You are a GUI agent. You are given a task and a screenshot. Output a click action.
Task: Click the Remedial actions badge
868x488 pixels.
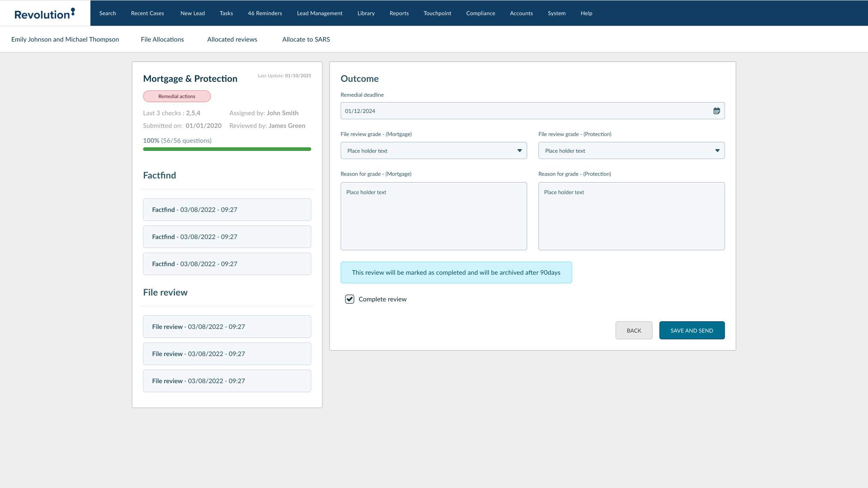click(x=177, y=96)
